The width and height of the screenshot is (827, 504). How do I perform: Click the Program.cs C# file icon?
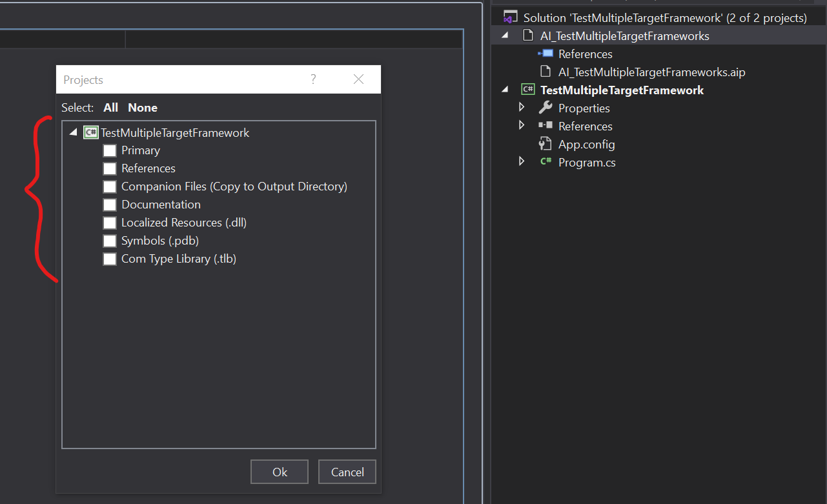point(546,162)
